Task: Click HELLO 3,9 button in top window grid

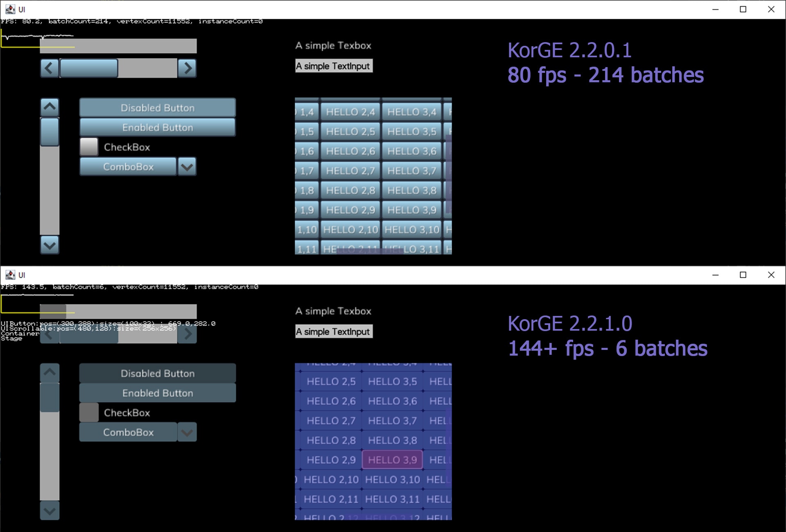Action: 412,210
